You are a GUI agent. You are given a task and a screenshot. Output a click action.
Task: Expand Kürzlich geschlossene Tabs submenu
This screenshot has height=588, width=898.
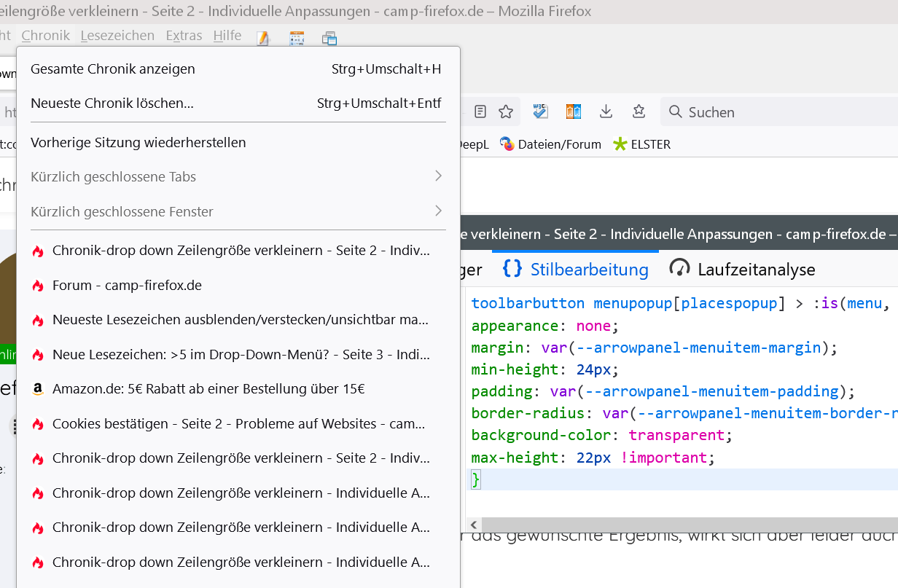tap(236, 177)
